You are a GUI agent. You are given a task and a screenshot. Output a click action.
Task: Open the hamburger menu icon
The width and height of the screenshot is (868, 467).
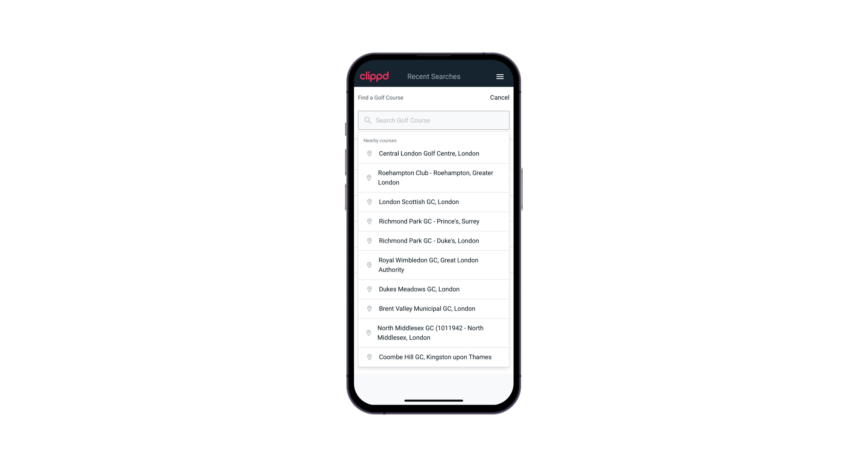click(x=500, y=76)
